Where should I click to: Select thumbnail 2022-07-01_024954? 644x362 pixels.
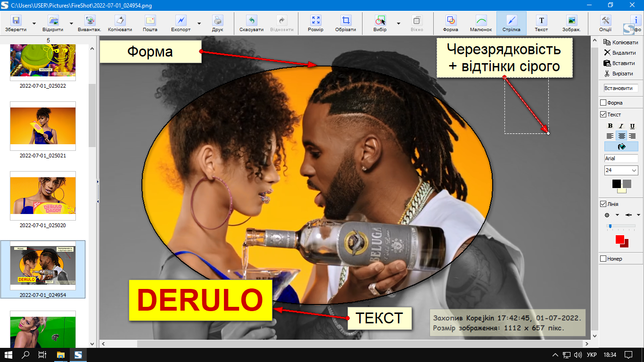[x=43, y=269]
